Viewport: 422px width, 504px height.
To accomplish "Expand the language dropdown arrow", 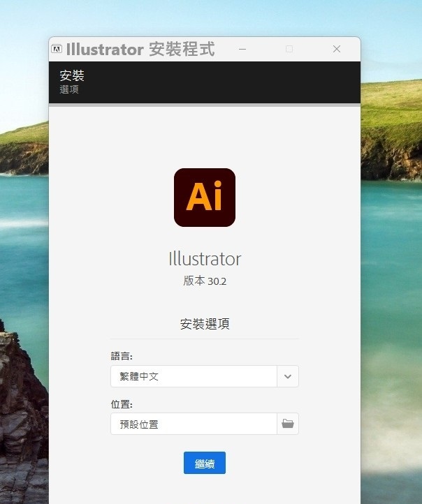I will pyautogui.click(x=288, y=376).
